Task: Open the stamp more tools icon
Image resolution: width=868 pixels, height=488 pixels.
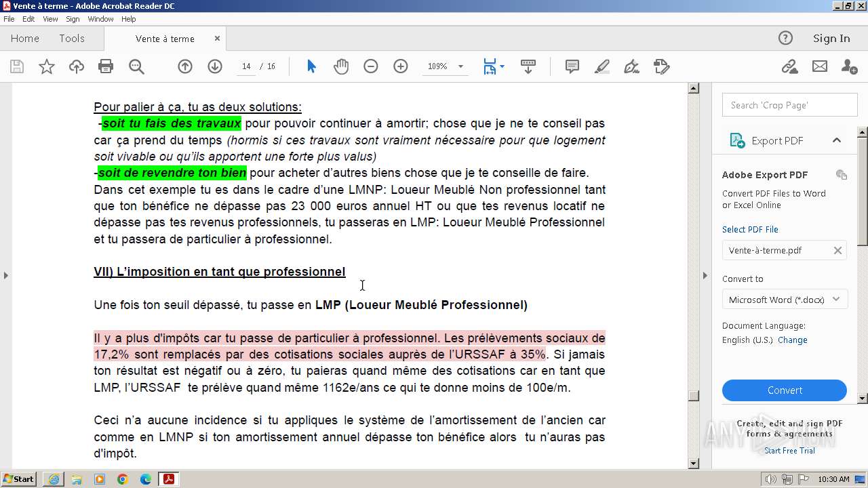Action: pos(661,66)
